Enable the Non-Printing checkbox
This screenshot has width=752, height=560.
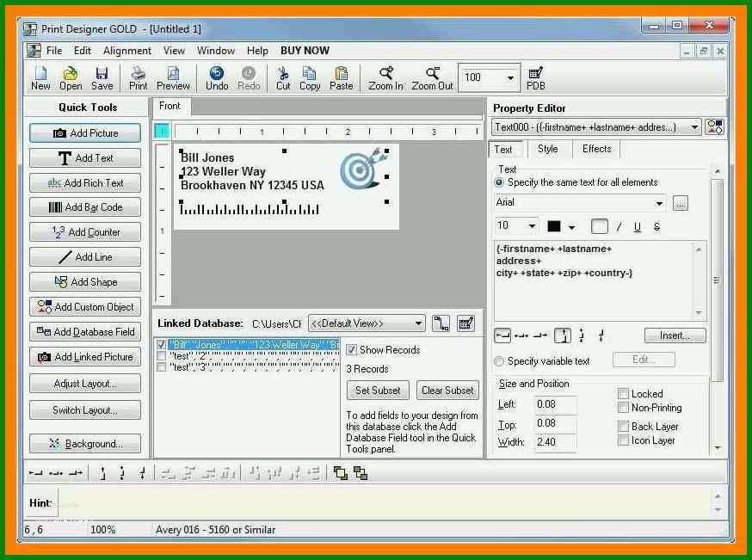click(623, 408)
